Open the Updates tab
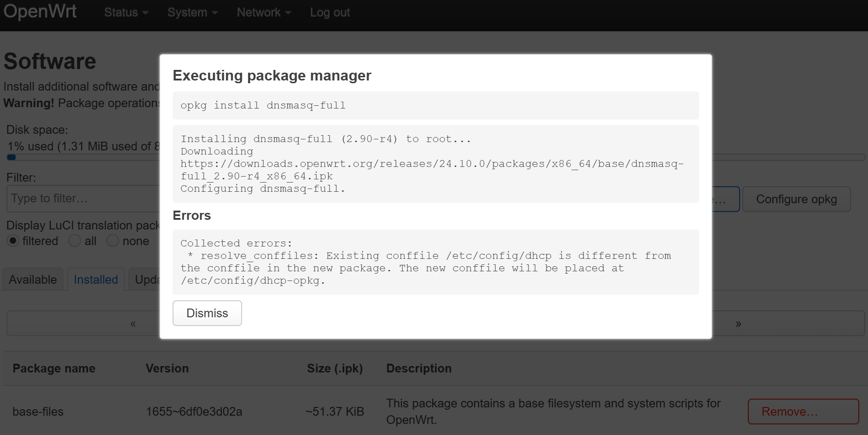Viewport: 868px width, 435px height. [x=146, y=280]
